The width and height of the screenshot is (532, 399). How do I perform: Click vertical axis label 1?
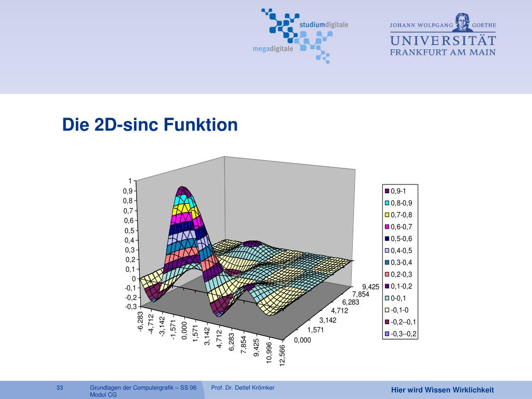pos(130,181)
